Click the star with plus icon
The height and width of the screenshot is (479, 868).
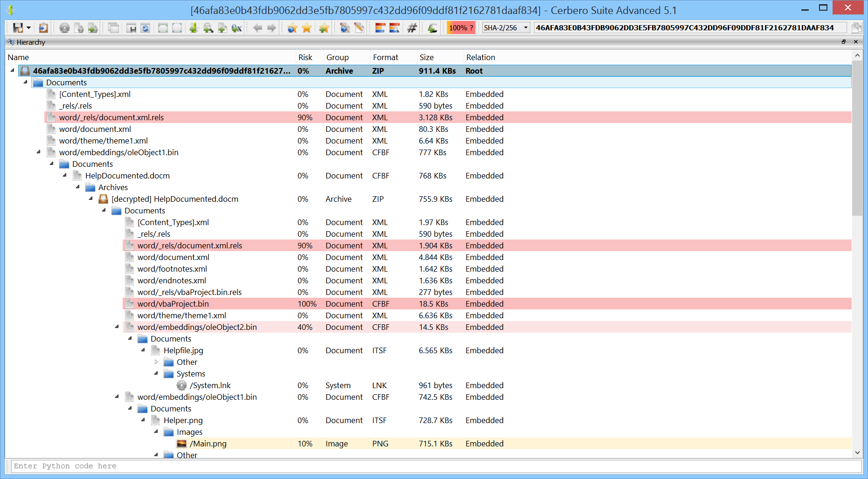pos(324,28)
